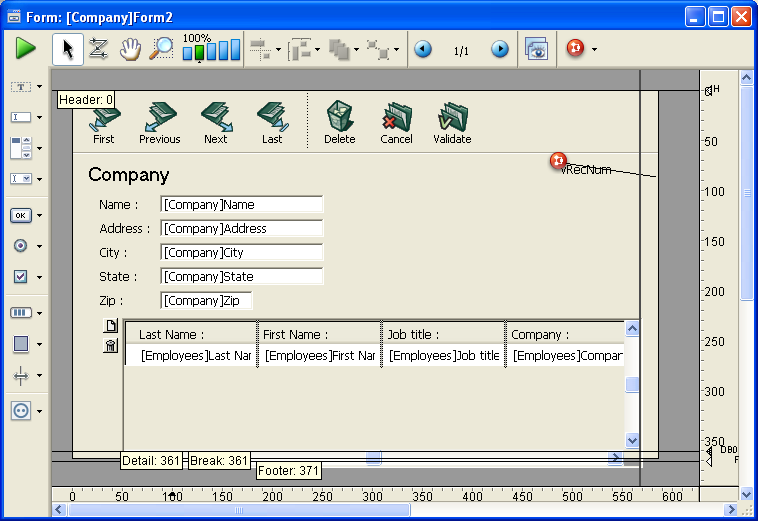The image size is (758, 521).
Task: Activate the entry order tool
Action: (98, 48)
